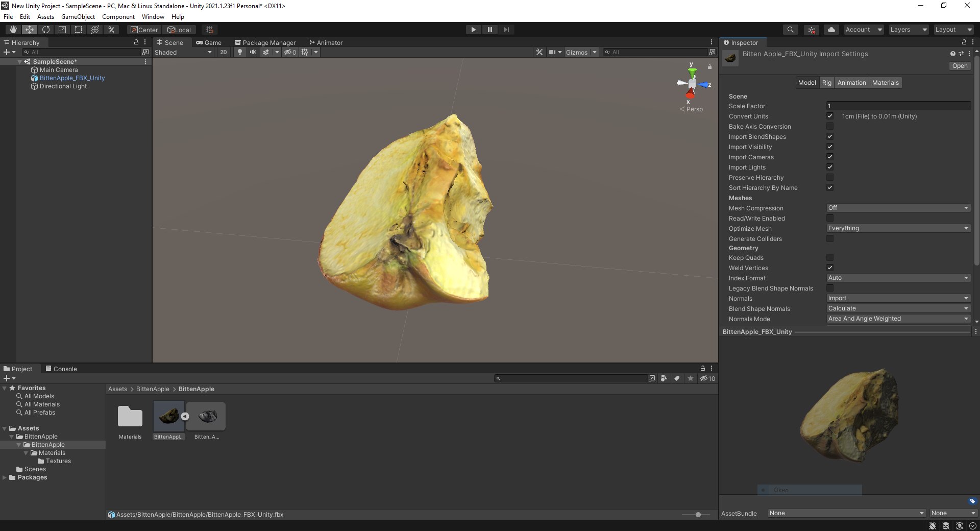Click the Scale Factor input field
980x531 pixels.
tap(898, 106)
